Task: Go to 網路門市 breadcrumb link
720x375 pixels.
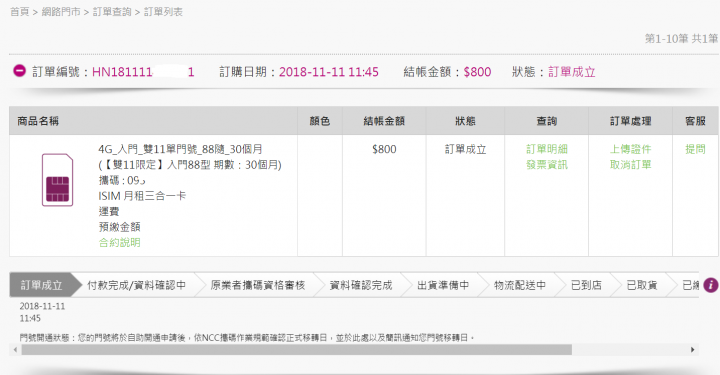Action: pos(61,12)
